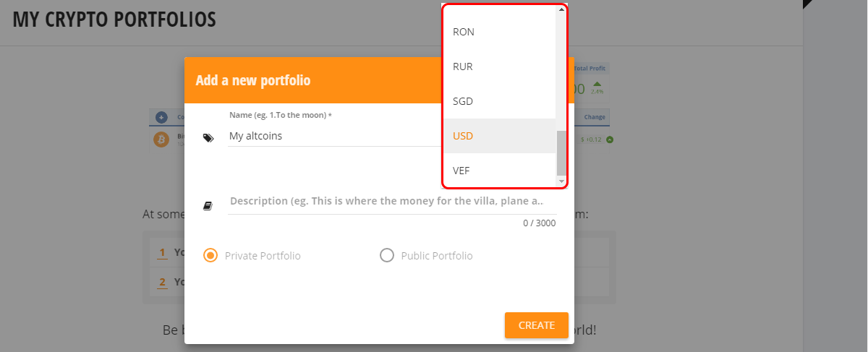Click the tag icon beside Name field

coord(208,137)
